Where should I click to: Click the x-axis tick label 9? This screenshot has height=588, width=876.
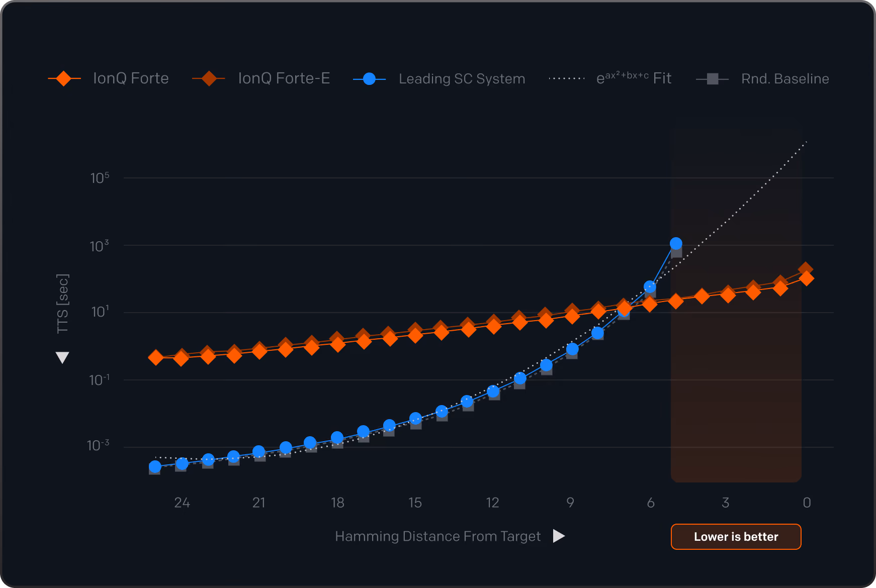[x=570, y=503]
